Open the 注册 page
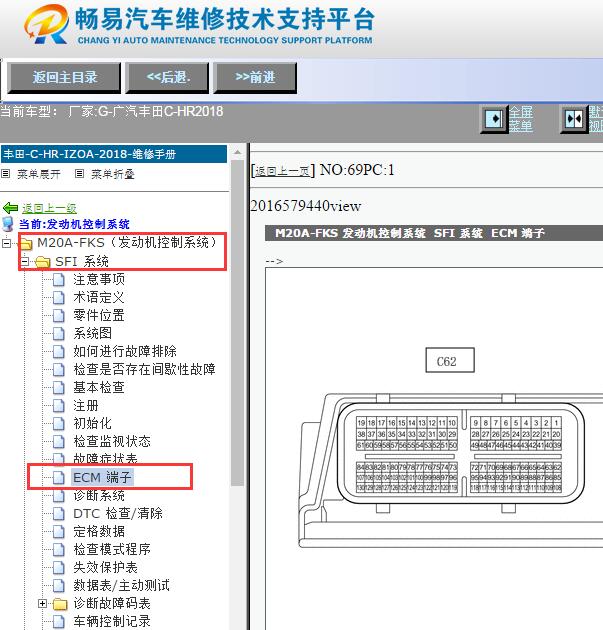Image resolution: width=603 pixels, height=630 pixels. (x=86, y=405)
